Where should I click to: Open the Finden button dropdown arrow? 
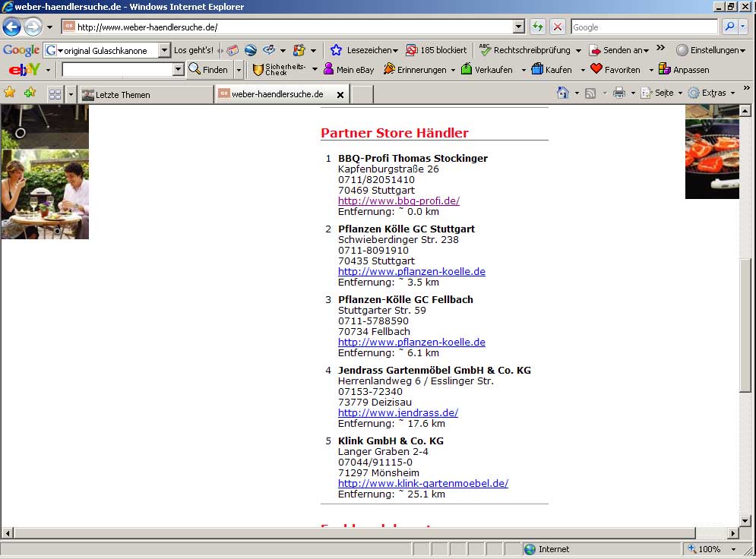tap(239, 70)
